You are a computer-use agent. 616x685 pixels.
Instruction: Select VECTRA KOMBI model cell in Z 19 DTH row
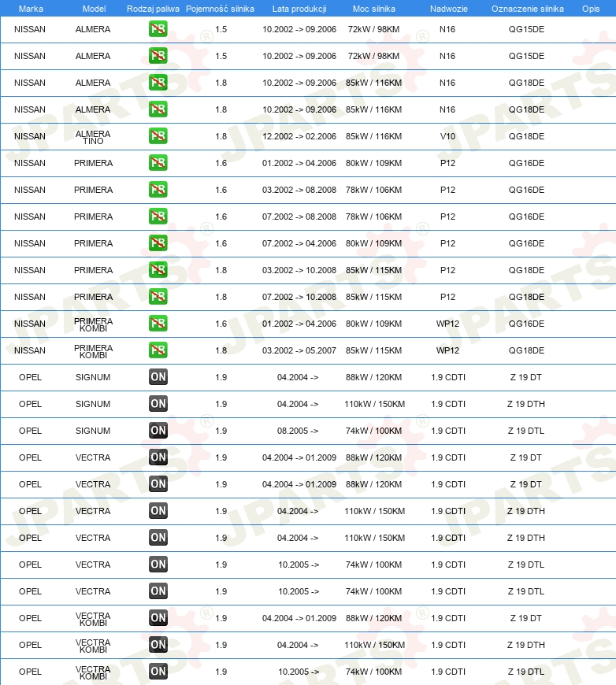[93, 646]
